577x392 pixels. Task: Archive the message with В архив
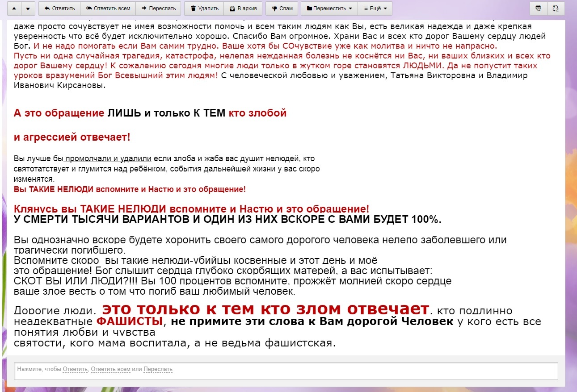point(243,8)
